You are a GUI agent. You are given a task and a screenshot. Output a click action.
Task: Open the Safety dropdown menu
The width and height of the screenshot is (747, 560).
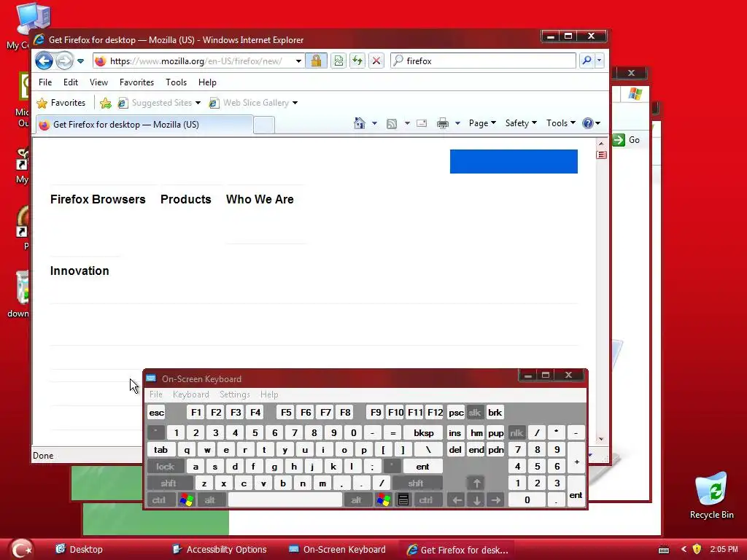coord(521,122)
